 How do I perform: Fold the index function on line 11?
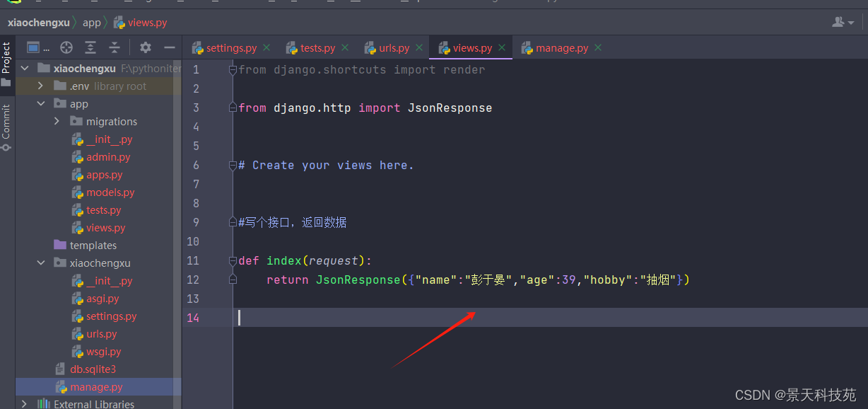point(233,260)
